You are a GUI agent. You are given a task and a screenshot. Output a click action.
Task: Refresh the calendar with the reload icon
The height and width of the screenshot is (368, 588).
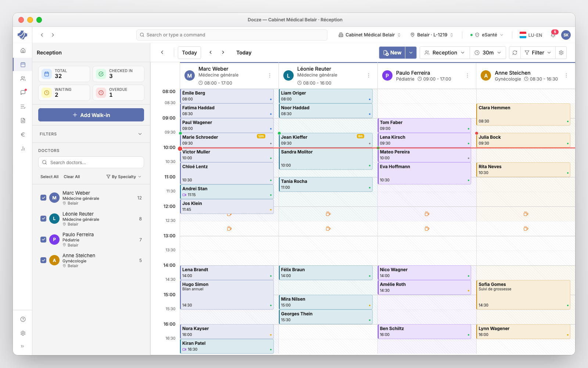[x=515, y=53]
